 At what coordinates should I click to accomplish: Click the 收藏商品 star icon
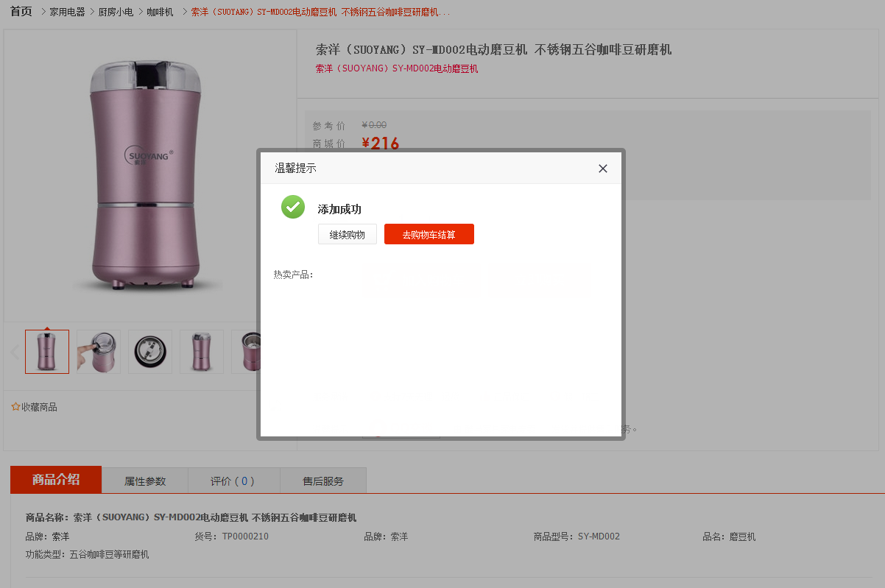(15, 407)
